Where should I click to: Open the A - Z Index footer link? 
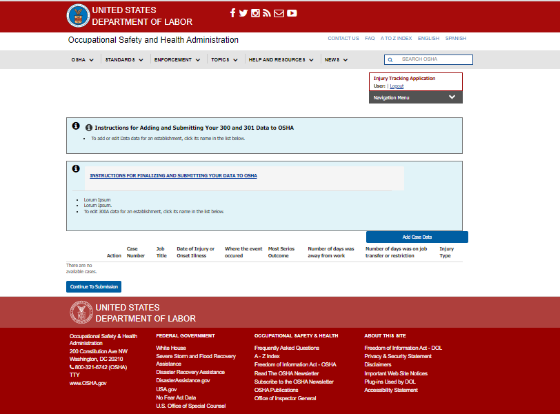point(267,356)
